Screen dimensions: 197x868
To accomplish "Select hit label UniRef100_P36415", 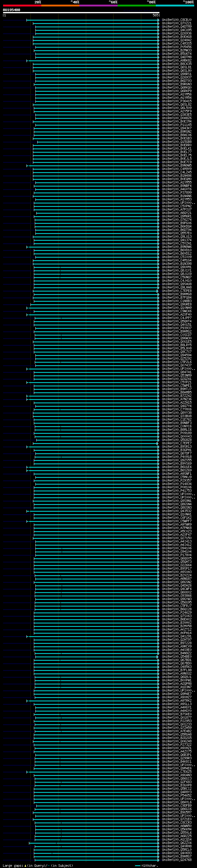I will [177, 101].
